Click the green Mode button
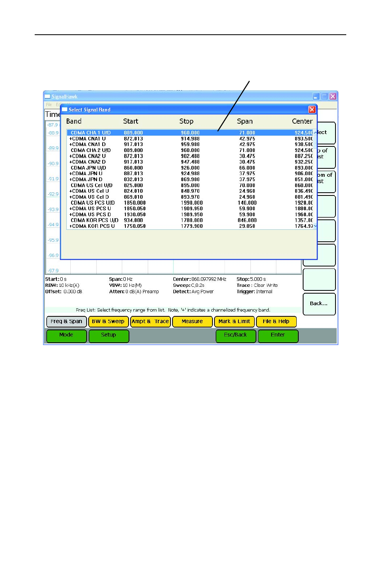 click(66, 336)
